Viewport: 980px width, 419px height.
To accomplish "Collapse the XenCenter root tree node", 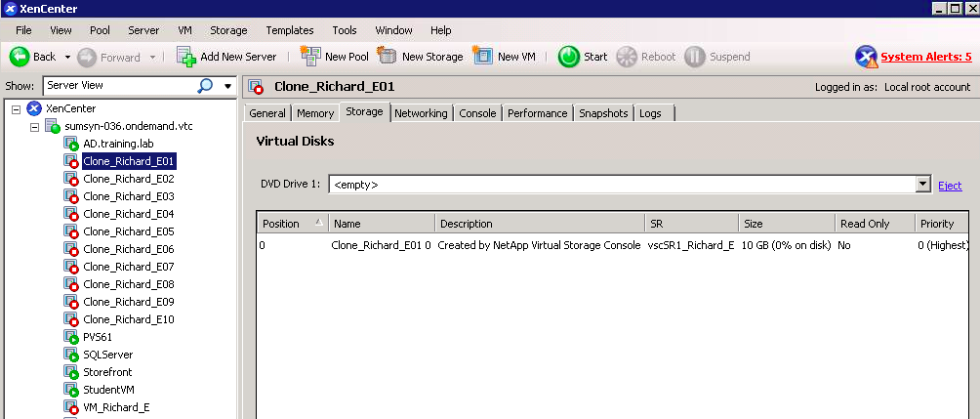I will [17, 108].
